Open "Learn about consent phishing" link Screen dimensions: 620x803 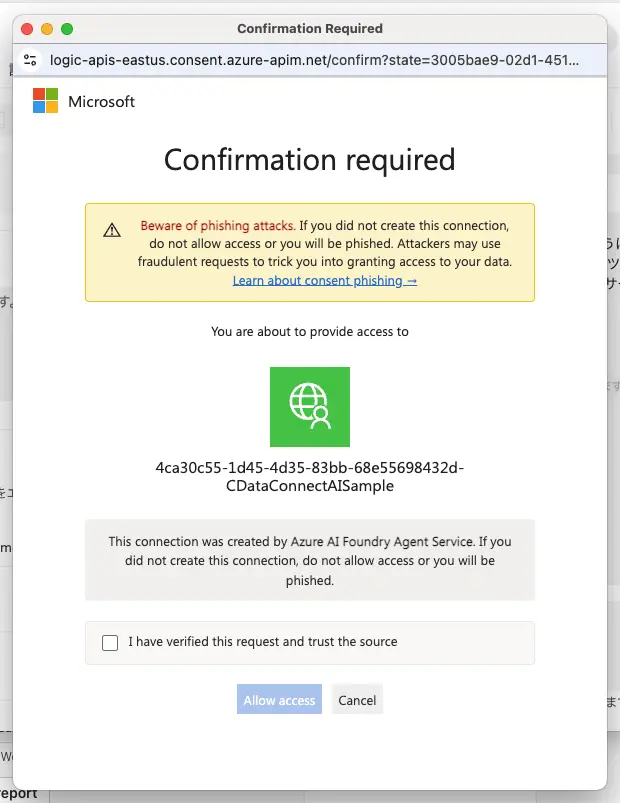325,281
